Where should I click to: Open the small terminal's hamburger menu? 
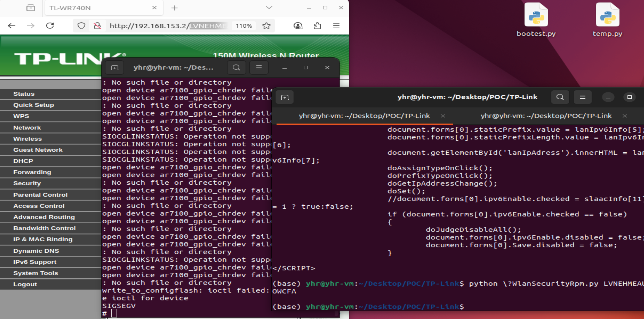click(259, 67)
